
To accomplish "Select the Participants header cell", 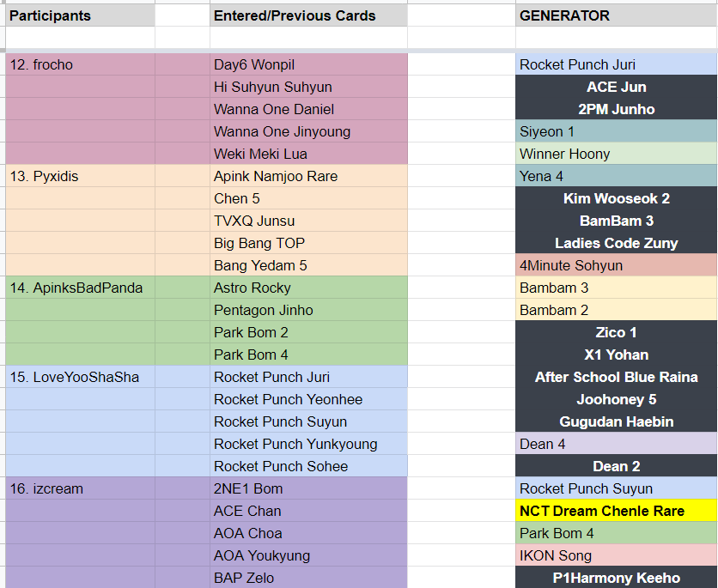I will click(80, 15).
